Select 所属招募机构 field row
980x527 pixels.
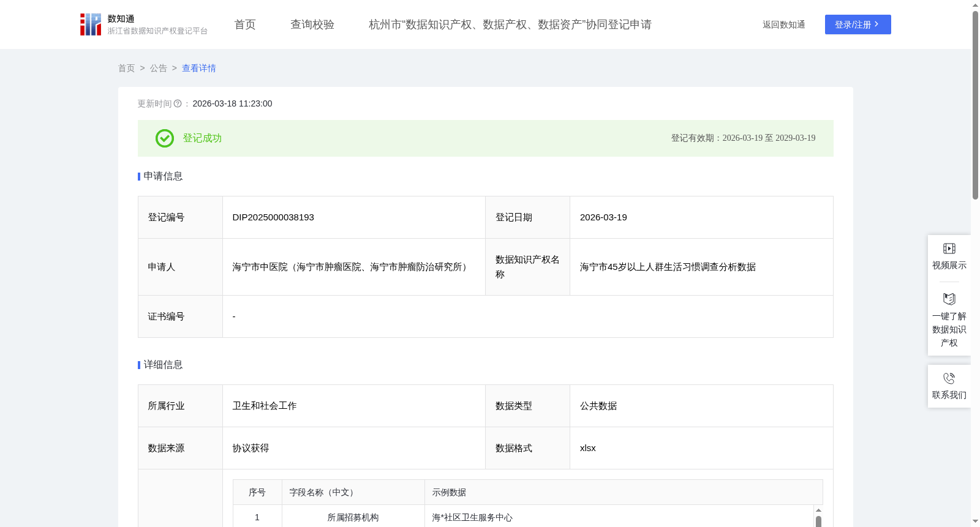353,518
